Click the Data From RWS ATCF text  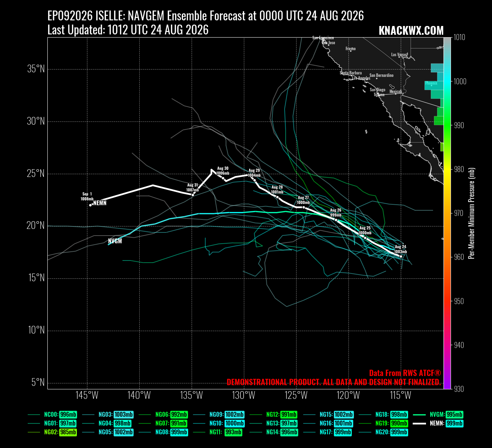(405, 373)
